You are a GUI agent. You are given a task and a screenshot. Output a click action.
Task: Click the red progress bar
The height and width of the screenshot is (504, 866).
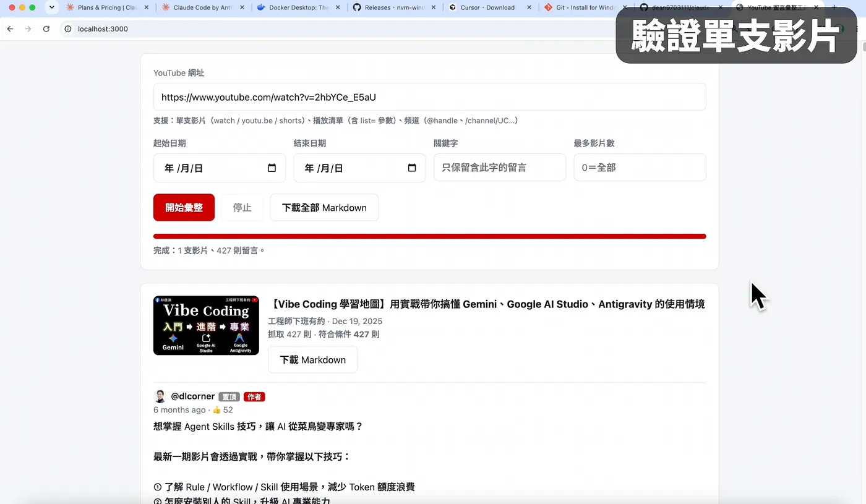click(429, 236)
